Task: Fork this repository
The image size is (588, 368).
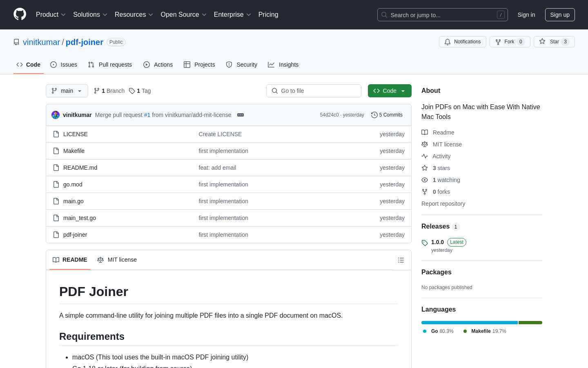Action: click(x=510, y=42)
